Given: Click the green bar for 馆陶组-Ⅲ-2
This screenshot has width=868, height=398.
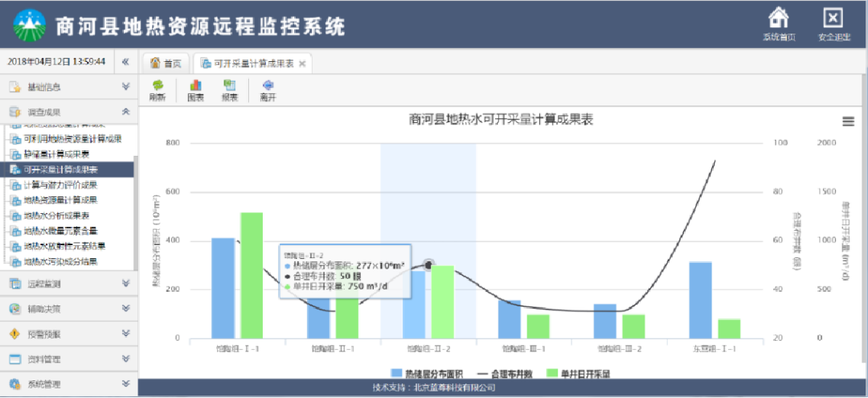Looking at the screenshot, I should pyautogui.click(x=634, y=326).
